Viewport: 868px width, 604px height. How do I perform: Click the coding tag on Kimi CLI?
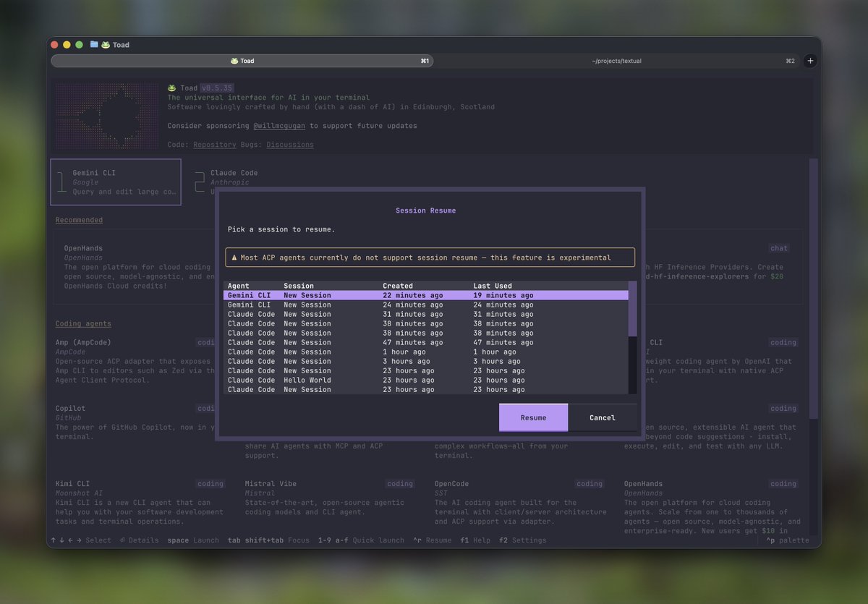(x=210, y=484)
